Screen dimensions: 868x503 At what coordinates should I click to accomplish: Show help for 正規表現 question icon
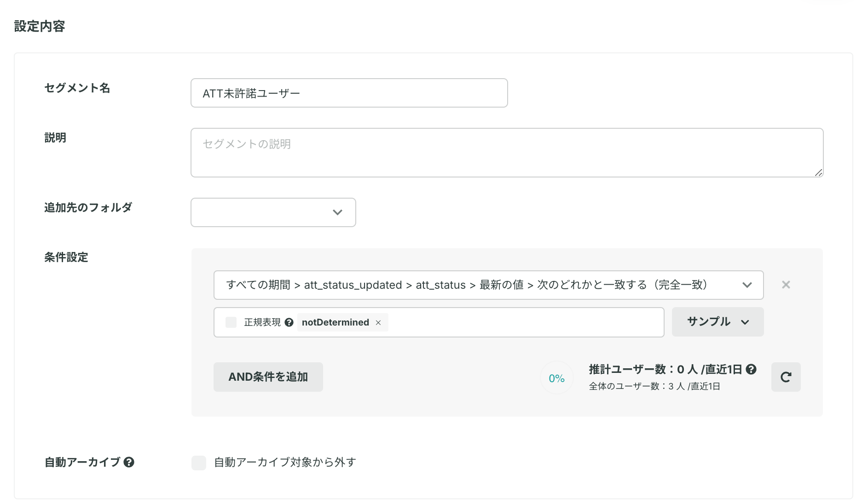[x=289, y=322]
